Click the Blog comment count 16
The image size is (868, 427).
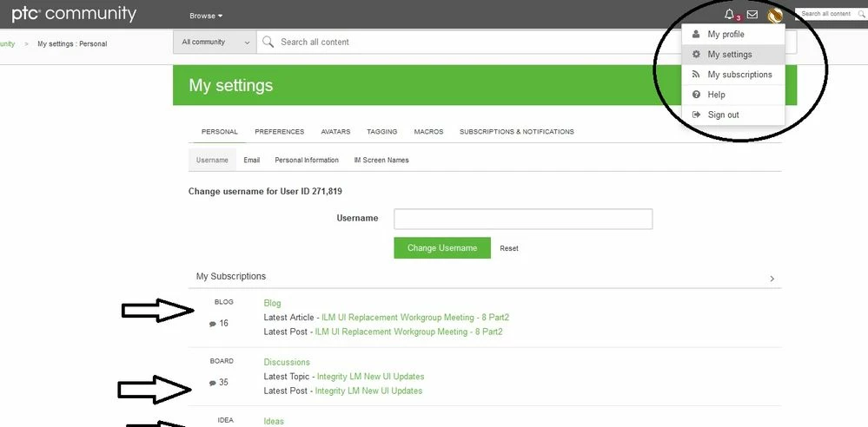click(x=219, y=324)
